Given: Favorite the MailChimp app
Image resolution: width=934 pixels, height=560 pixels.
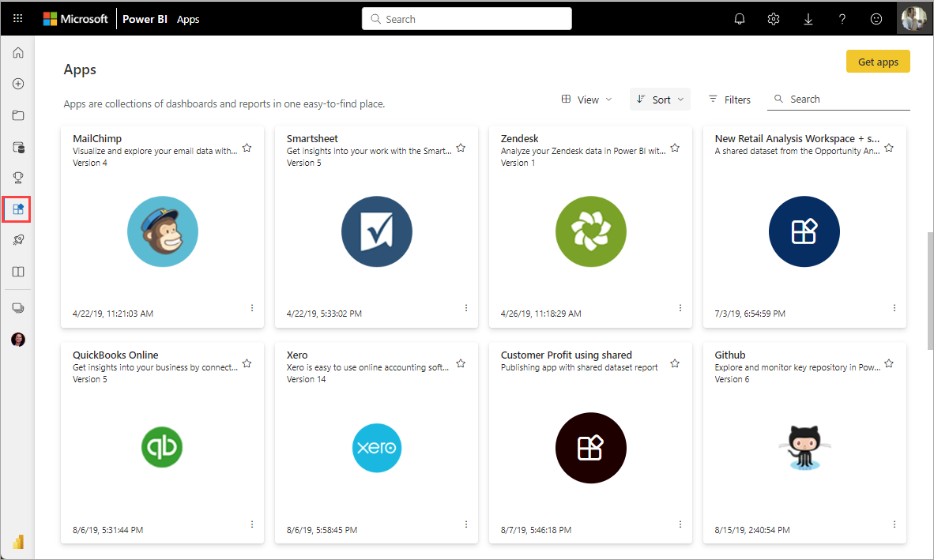Looking at the screenshot, I should (x=247, y=147).
